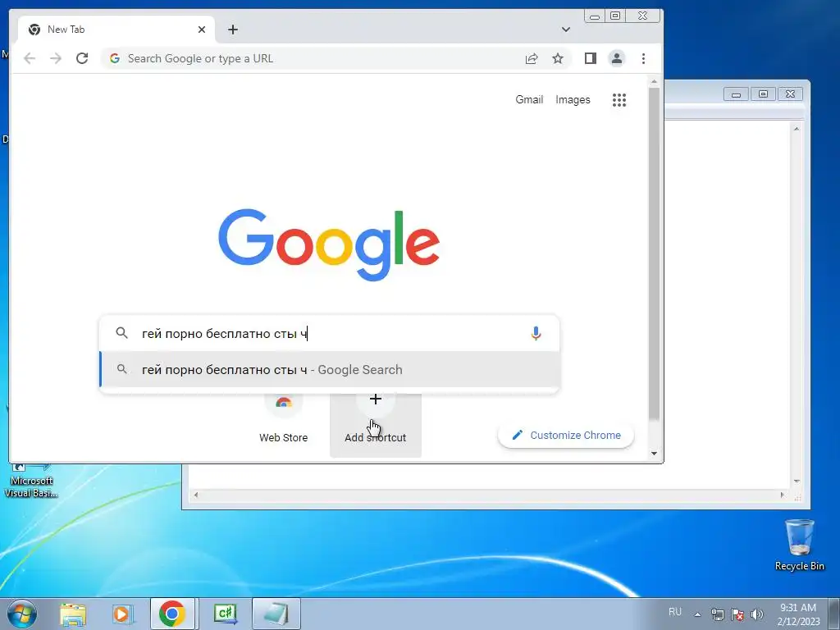The width and height of the screenshot is (840, 630).
Task: Click Chrome's forward navigation arrow
Action: point(56,58)
